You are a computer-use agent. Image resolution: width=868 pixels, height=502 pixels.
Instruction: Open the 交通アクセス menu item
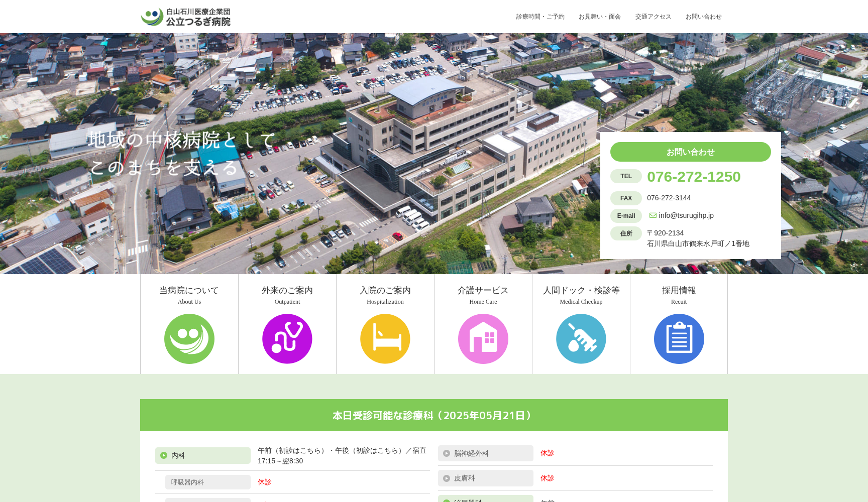pyautogui.click(x=653, y=17)
